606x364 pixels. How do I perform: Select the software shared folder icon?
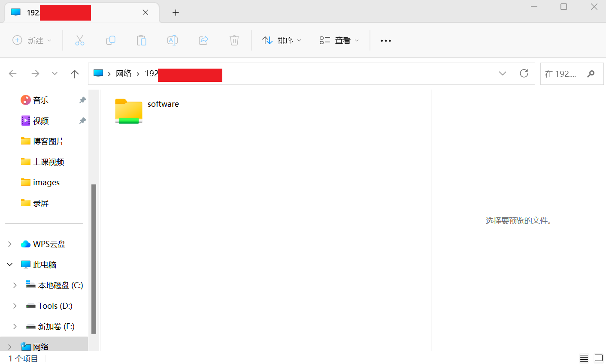(x=129, y=111)
